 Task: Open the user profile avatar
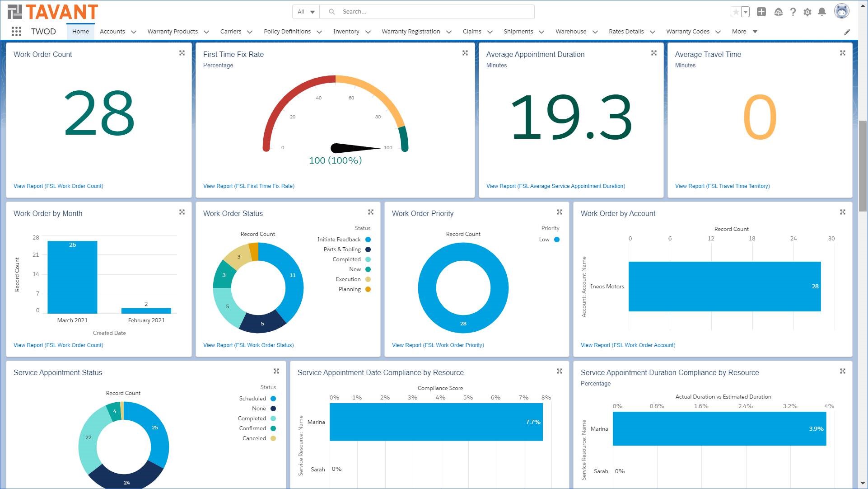(841, 11)
